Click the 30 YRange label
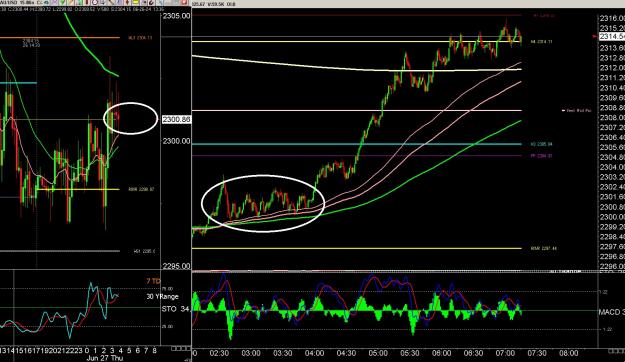 [x=162, y=297]
